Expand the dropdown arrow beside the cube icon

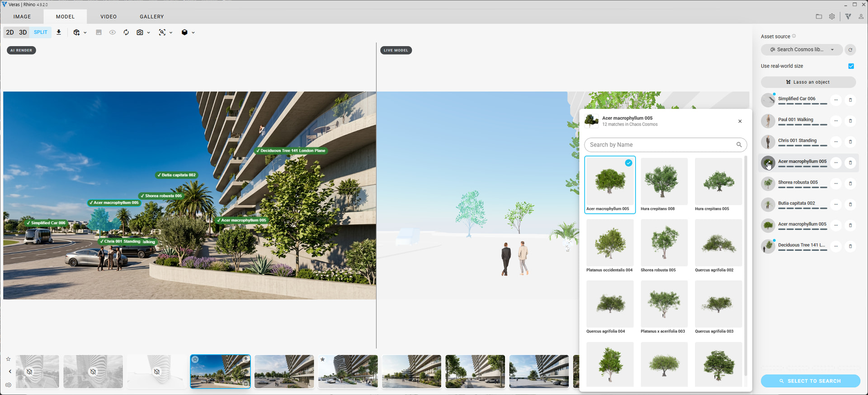[193, 33]
